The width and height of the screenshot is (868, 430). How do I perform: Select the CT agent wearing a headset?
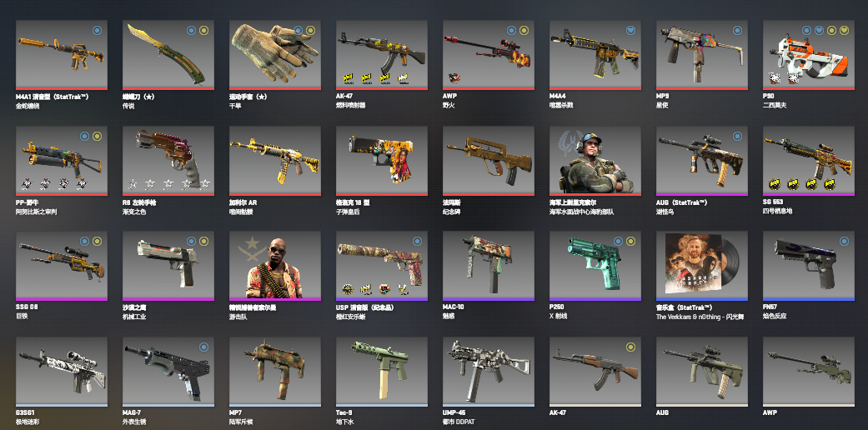pos(595,161)
